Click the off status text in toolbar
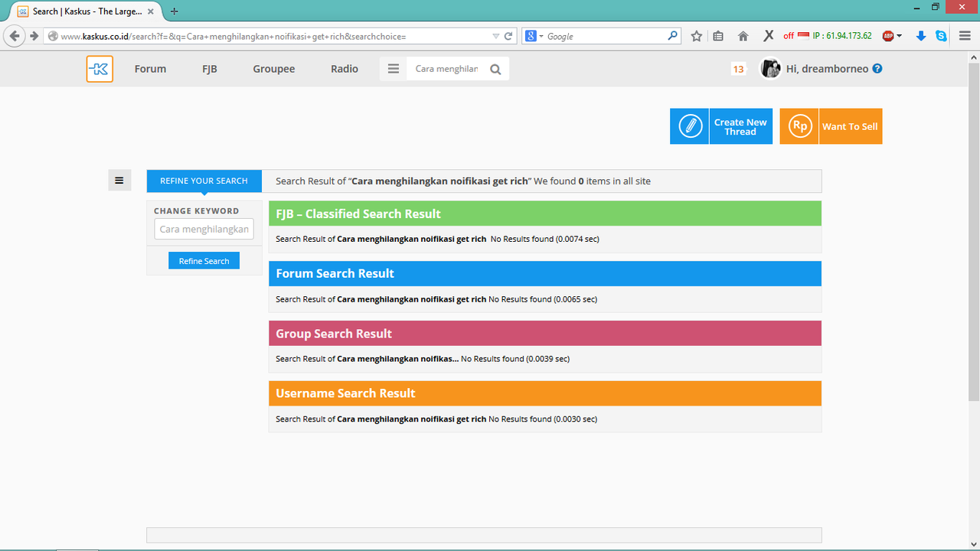The width and height of the screenshot is (980, 551). tap(789, 36)
